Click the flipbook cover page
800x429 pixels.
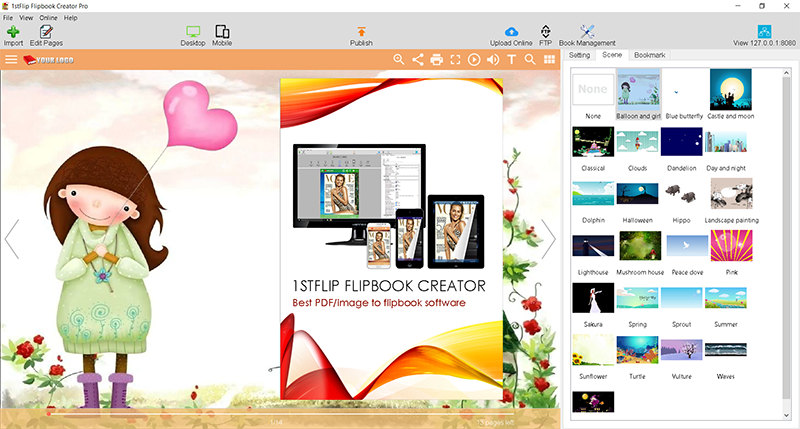[391, 239]
